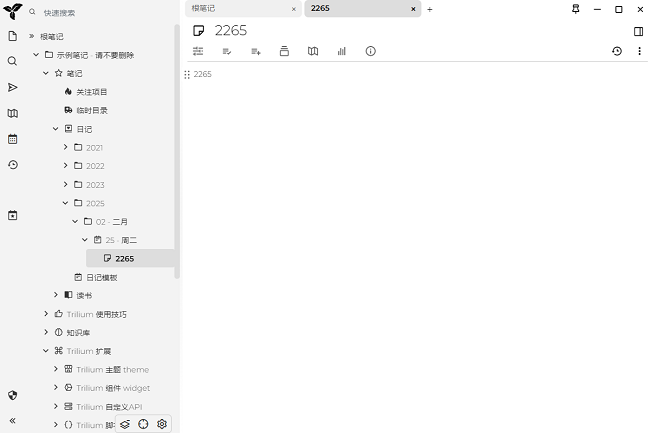Collapse the left sidebar with double chevron

click(13, 421)
